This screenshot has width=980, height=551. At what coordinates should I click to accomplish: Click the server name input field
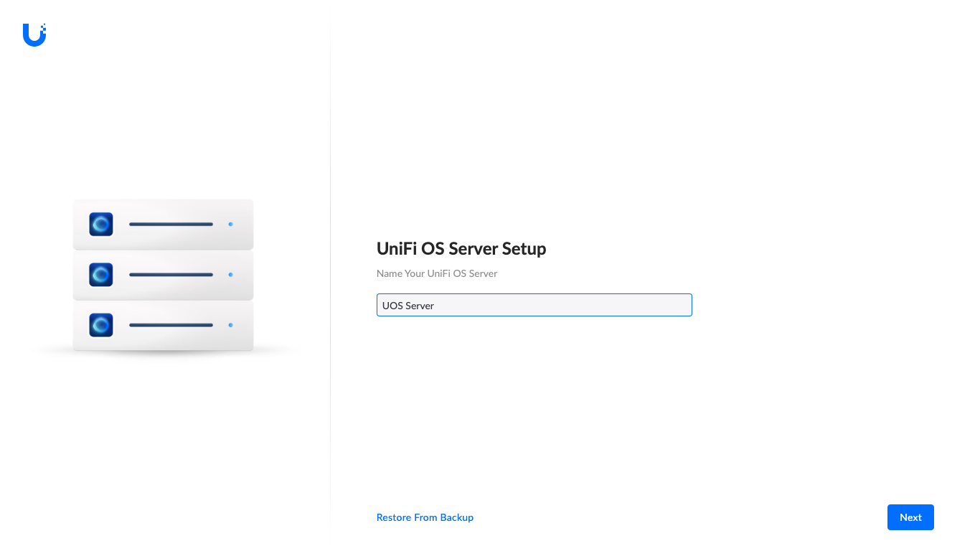click(x=534, y=305)
